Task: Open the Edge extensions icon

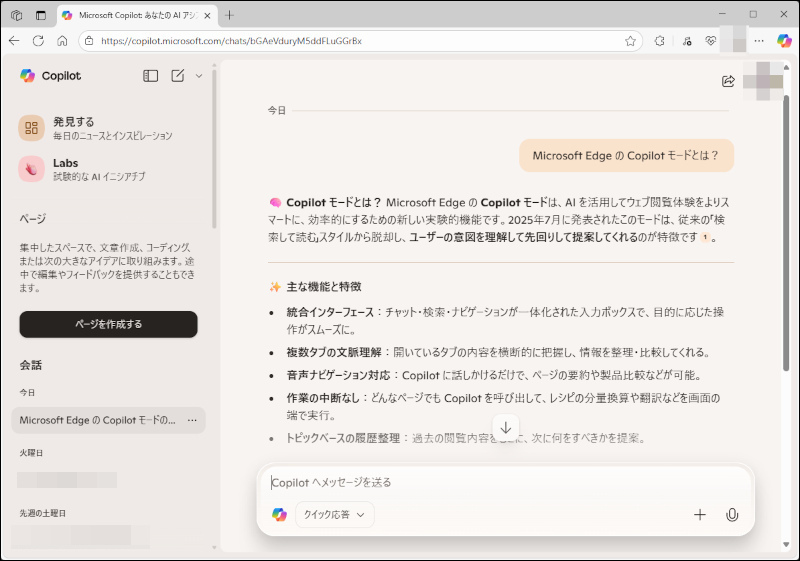Action: [x=660, y=41]
